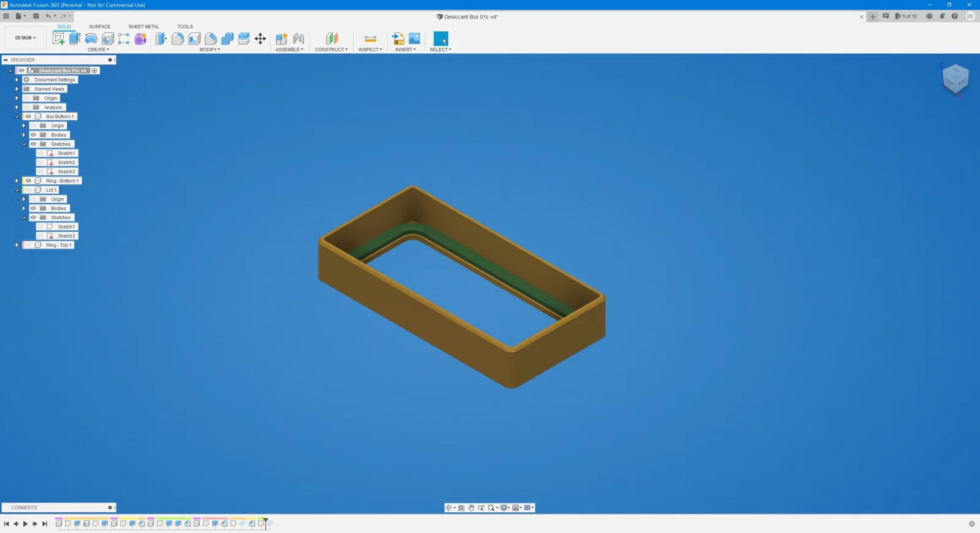Viewport: 980px width, 533px height.
Task: Expand the Named Views folder
Action: pyautogui.click(x=17, y=89)
